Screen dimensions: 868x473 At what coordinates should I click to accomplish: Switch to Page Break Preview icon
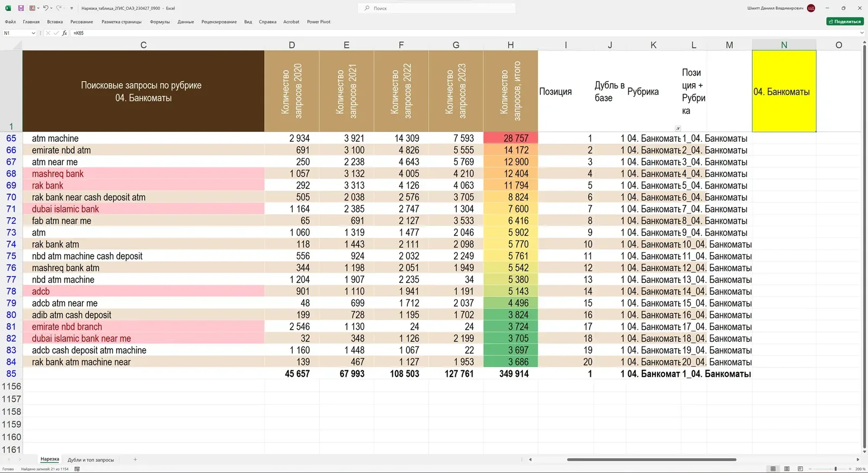(x=800, y=469)
